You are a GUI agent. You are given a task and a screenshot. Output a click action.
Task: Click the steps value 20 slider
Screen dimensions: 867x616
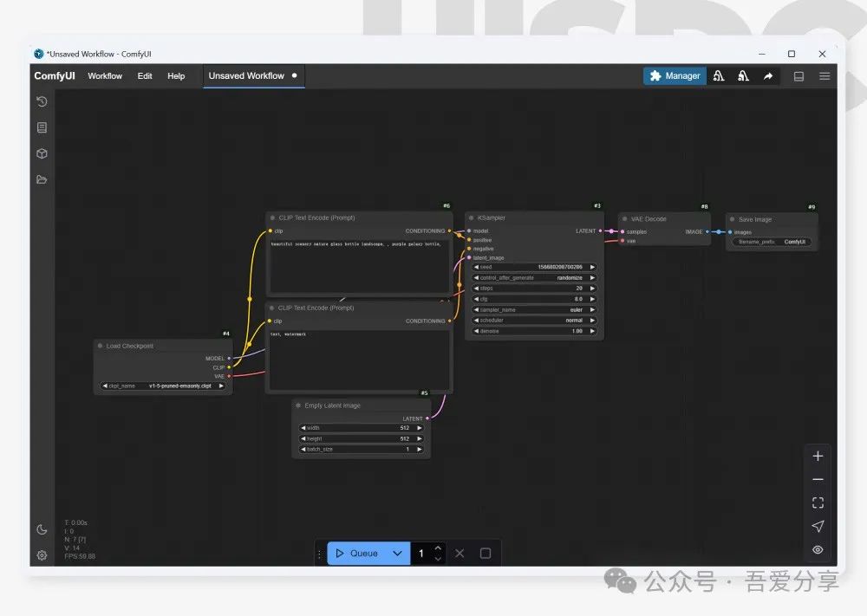coord(534,288)
